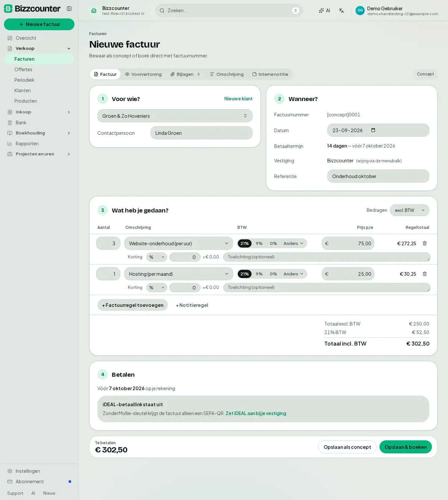Click the company building icon in header
Screen dimensions: 448x500
pyautogui.click(x=94, y=10)
